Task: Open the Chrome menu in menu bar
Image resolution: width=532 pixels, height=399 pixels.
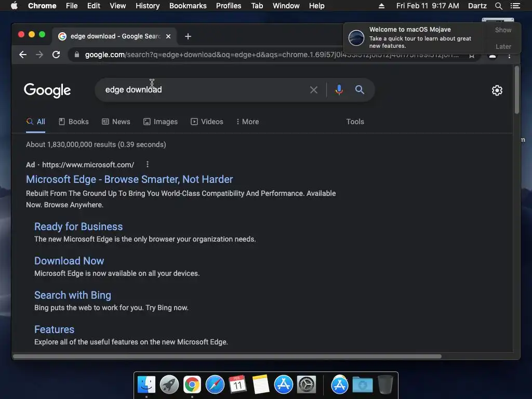Action: pos(42,6)
